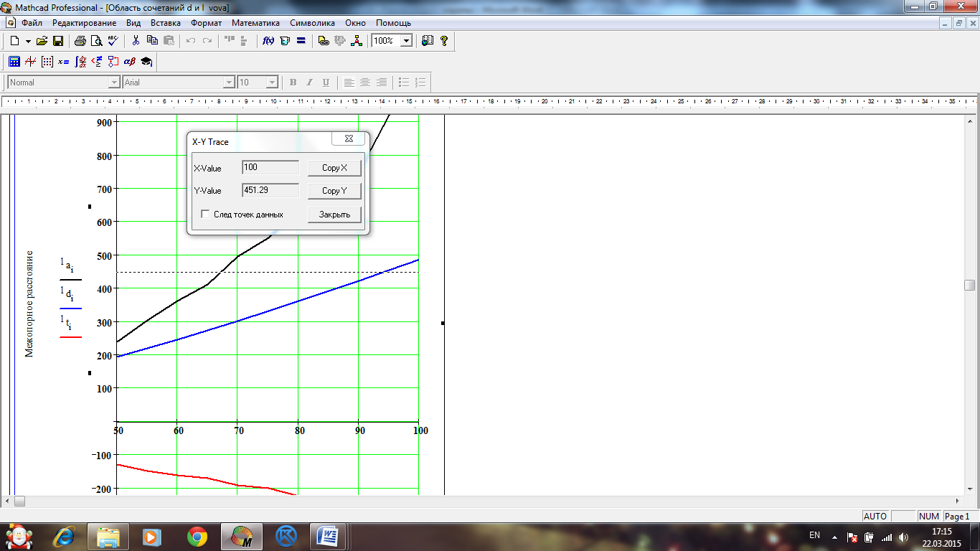Image resolution: width=980 pixels, height=551 pixels.
Task: Open the Математика menu
Action: (x=255, y=22)
